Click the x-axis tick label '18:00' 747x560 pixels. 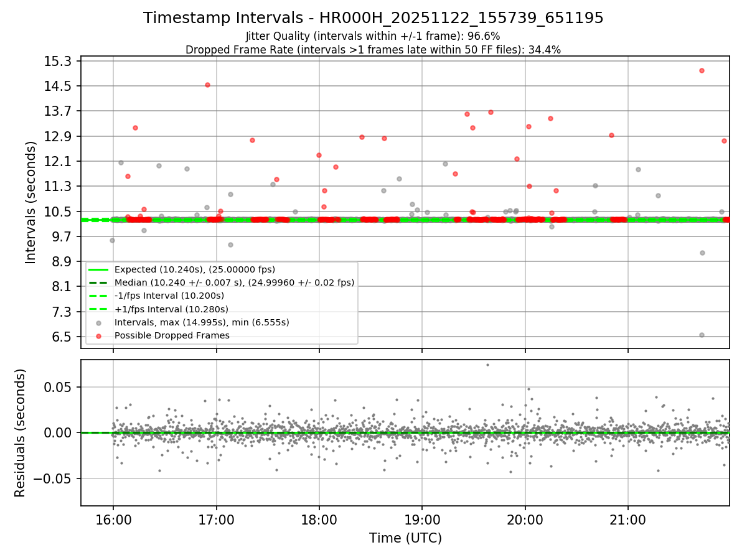click(319, 520)
